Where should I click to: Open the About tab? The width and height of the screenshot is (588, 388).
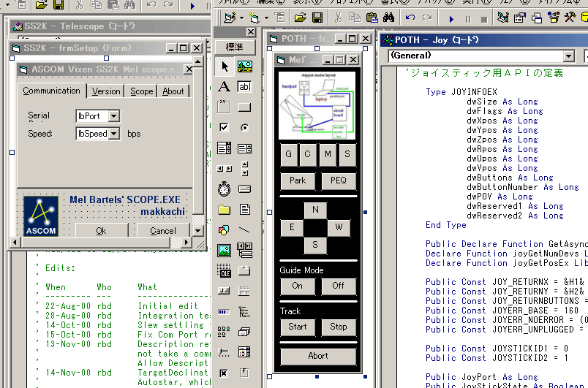[x=173, y=91]
